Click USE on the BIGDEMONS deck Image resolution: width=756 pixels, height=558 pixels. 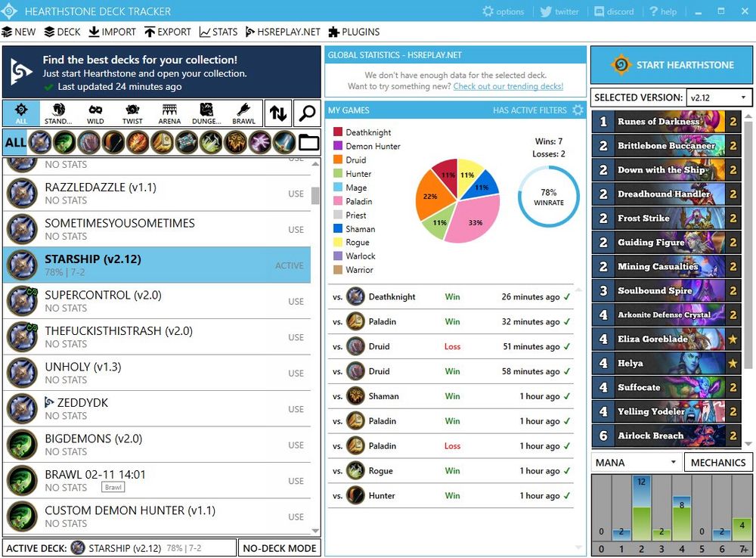[296, 445]
